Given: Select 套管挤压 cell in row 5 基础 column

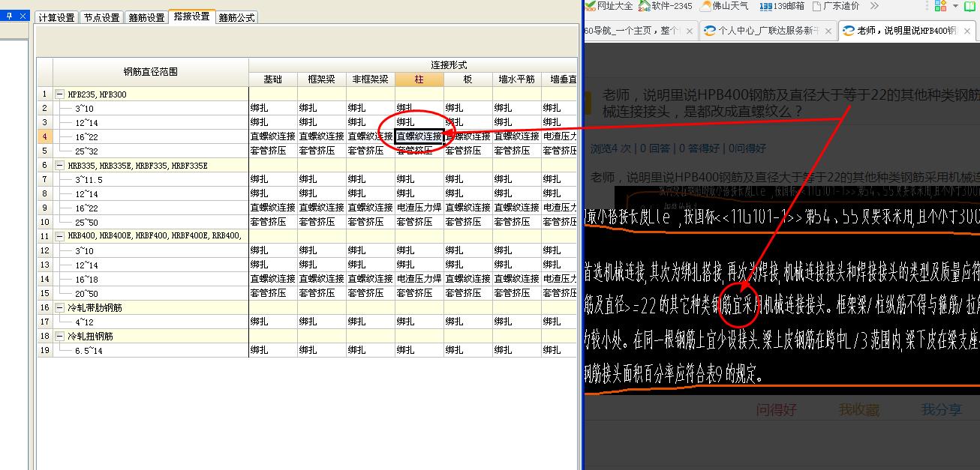Looking at the screenshot, I should pyautogui.click(x=273, y=151).
